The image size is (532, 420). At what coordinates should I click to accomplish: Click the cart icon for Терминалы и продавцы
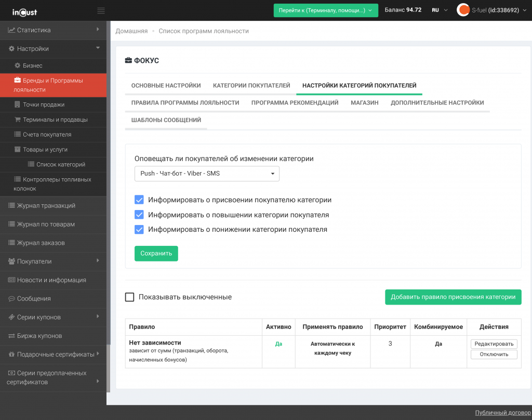click(x=18, y=120)
